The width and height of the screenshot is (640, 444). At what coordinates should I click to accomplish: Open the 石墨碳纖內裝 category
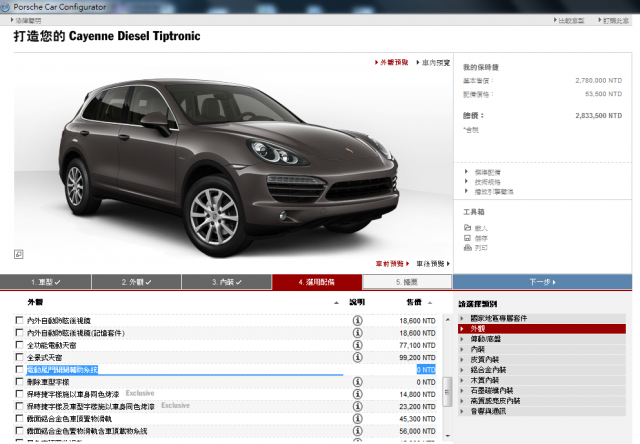coord(542,391)
